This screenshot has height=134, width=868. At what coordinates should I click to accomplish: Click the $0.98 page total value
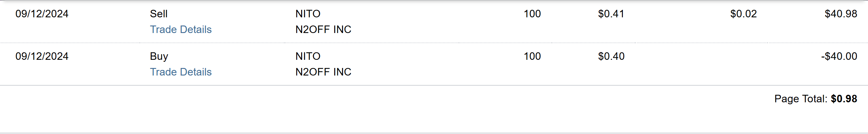(x=844, y=99)
